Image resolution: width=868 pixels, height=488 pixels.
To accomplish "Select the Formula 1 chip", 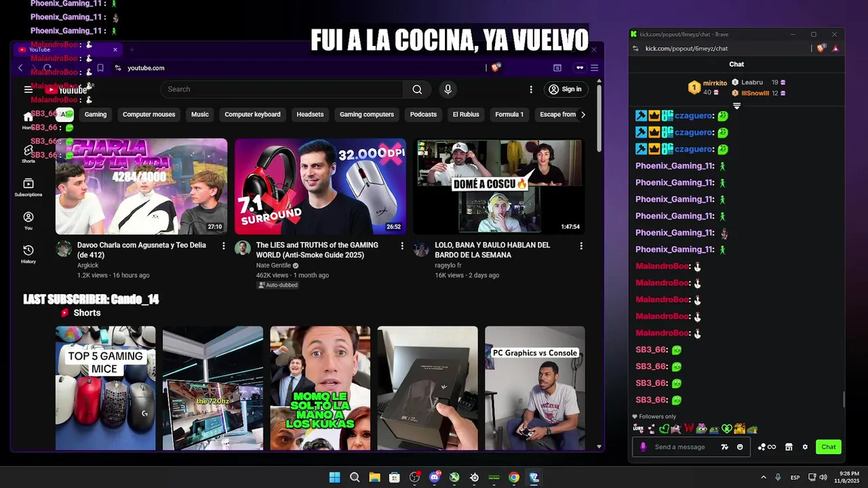I will click(509, 115).
